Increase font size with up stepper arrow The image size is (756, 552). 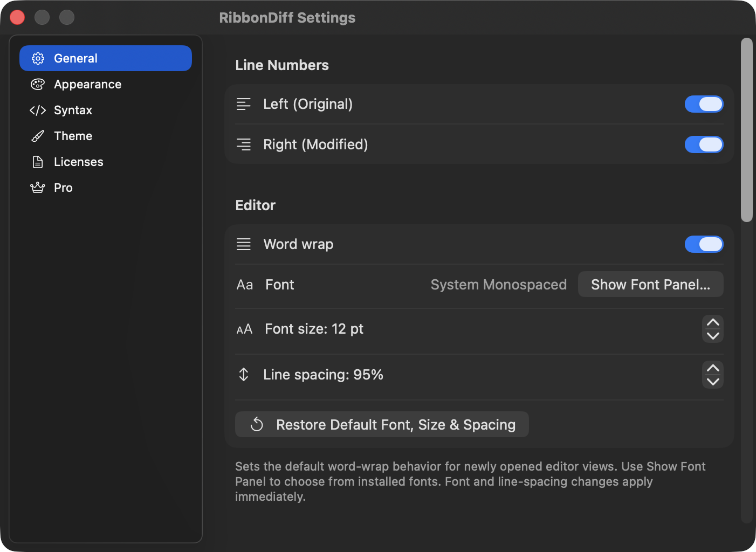pos(713,322)
